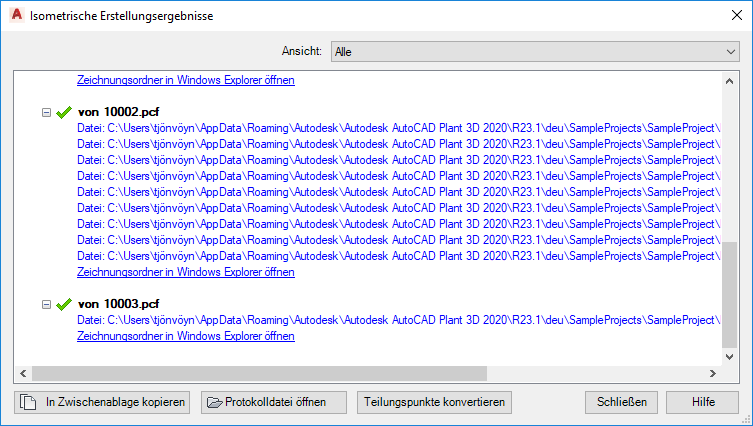The image size is (753, 426).
Task: Open the Datei path under von 10003.pcf
Action: (x=399, y=320)
